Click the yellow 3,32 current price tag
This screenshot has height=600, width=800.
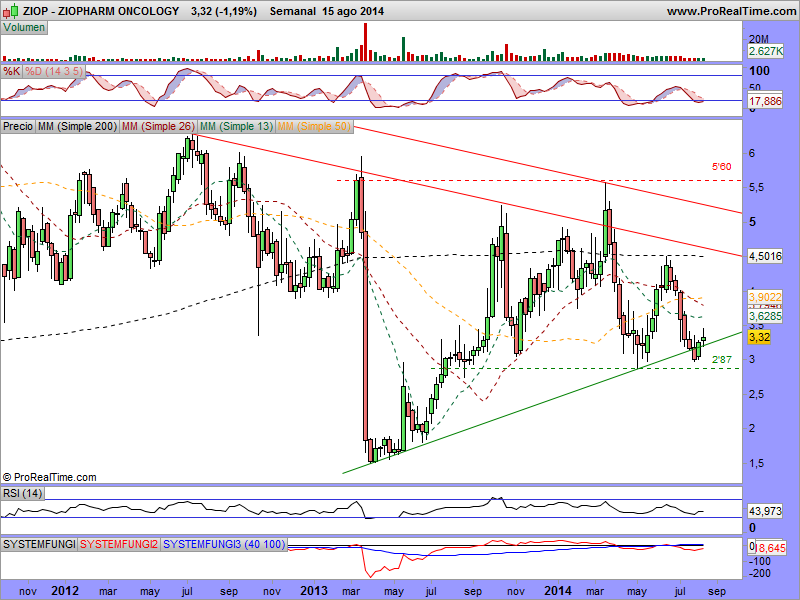click(759, 337)
